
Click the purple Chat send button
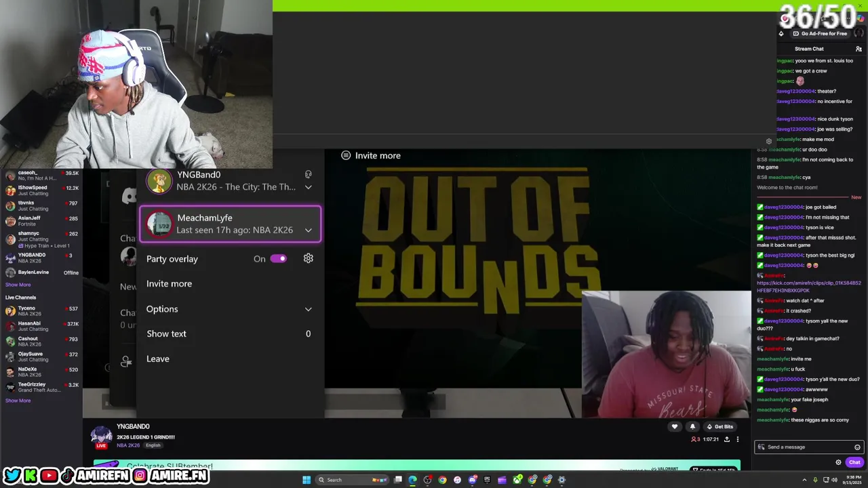click(x=854, y=462)
